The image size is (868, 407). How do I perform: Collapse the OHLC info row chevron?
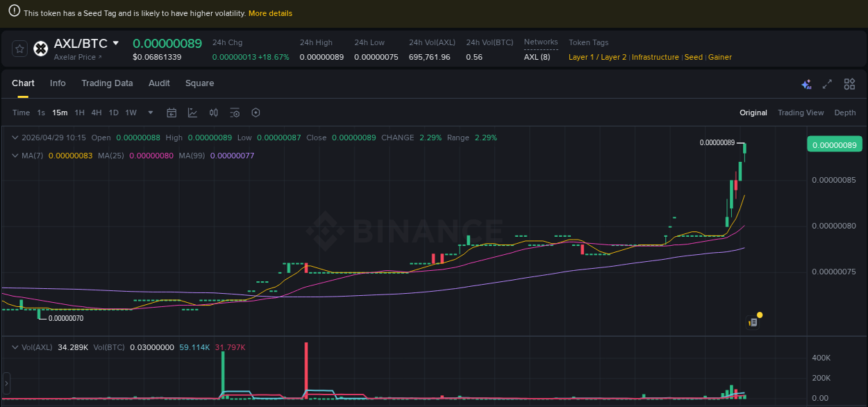(15, 138)
